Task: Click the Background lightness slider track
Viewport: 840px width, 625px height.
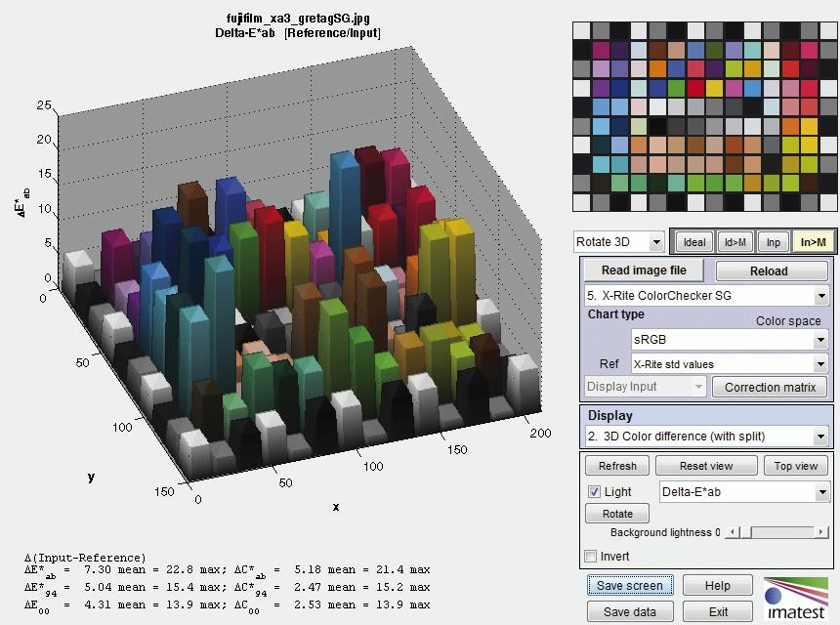Action: (x=777, y=532)
